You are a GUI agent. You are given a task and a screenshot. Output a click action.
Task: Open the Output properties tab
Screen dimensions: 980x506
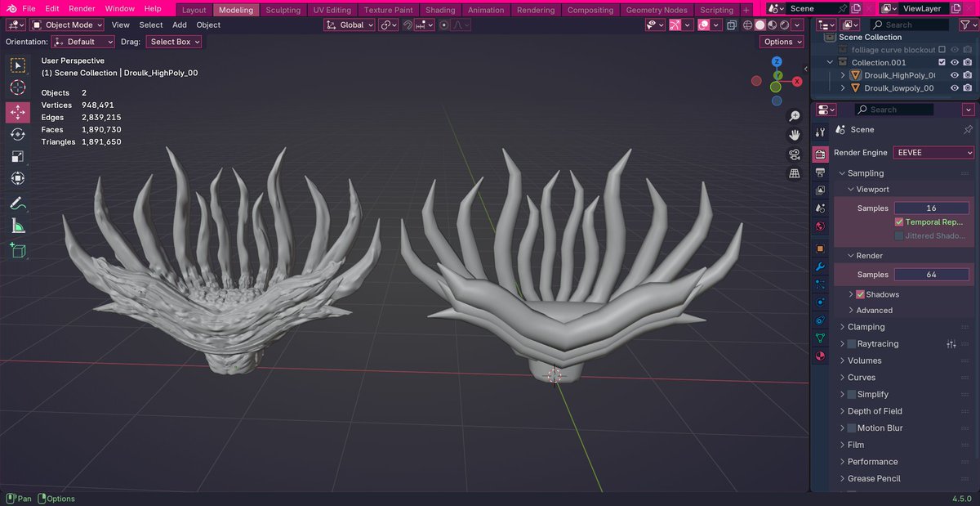point(820,172)
